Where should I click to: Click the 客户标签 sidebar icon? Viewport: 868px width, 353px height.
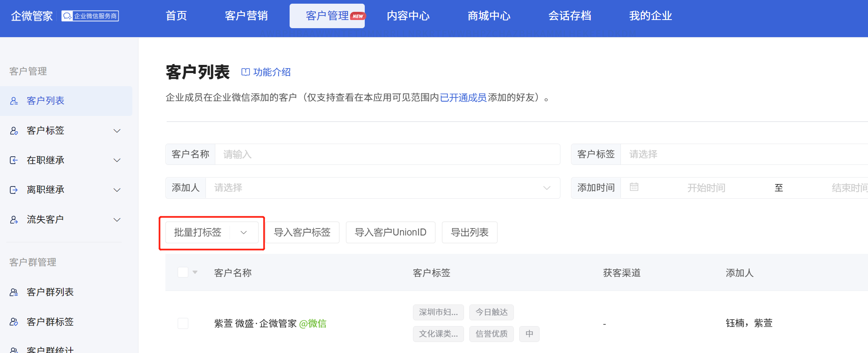(x=14, y=131)
